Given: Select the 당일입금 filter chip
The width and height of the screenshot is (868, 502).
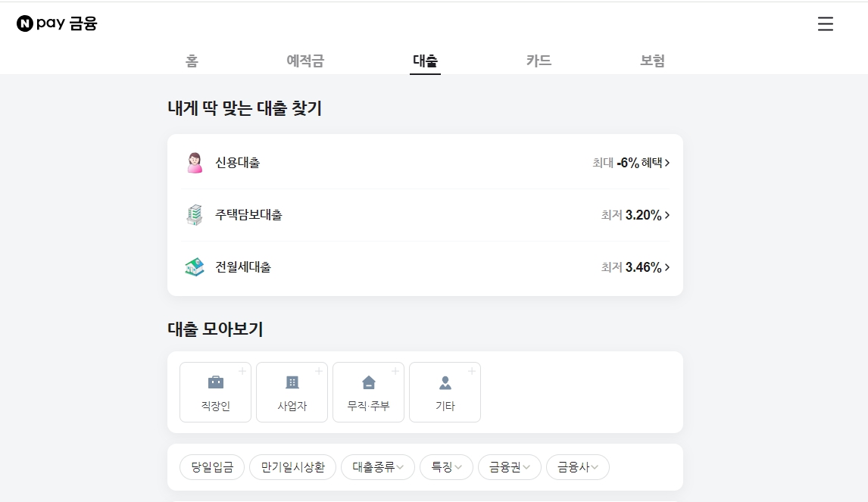Looking at the screenshot, I should 211,467.
